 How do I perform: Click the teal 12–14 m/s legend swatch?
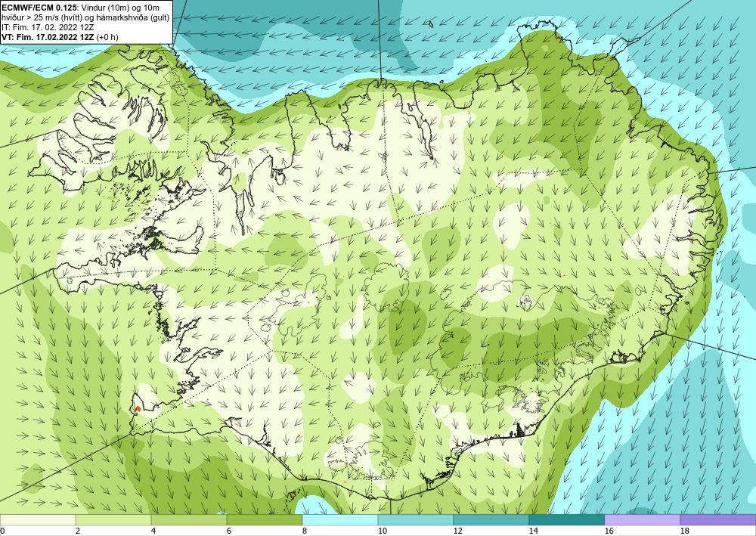[x=491, y=520]
